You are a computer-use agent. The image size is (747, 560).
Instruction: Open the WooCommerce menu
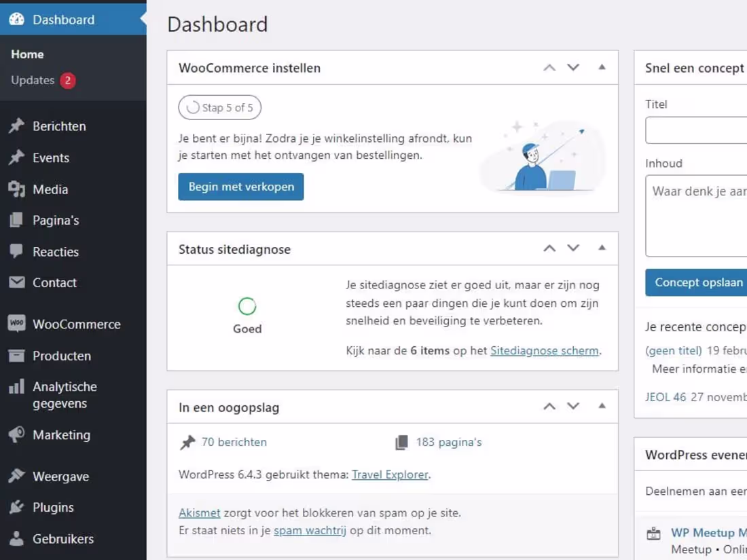pyautogui.click(x=73, y=324)
